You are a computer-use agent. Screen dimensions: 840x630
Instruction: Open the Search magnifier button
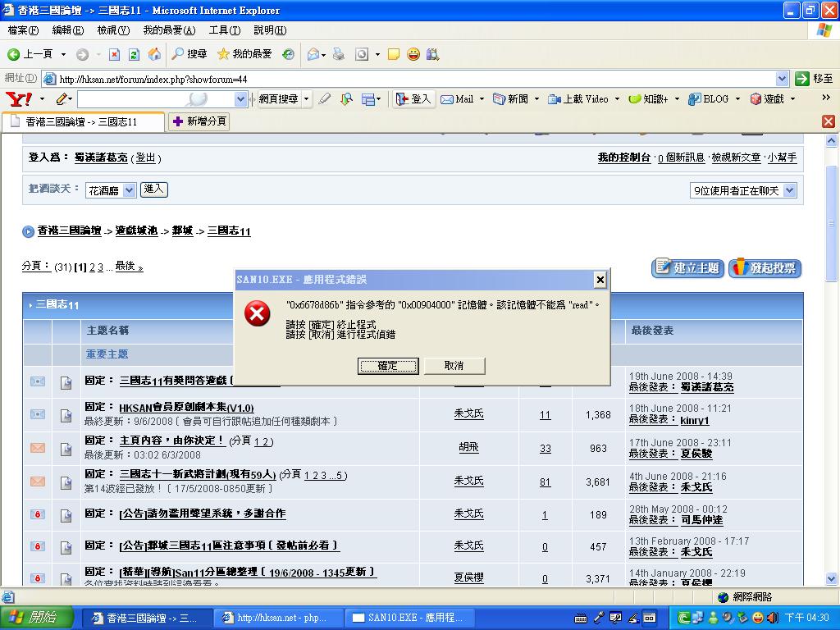(189, 54)
